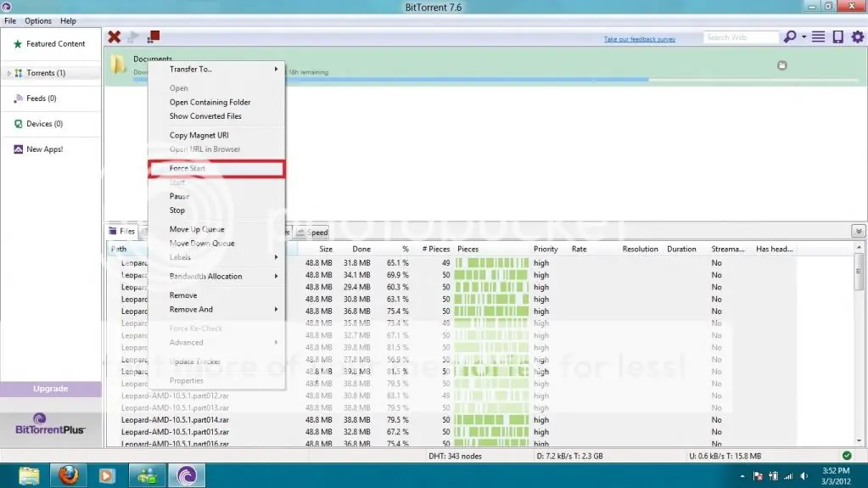Click the BitTorrentPlus logo banner
Screen dimensions: 868x488
point(50,424)
